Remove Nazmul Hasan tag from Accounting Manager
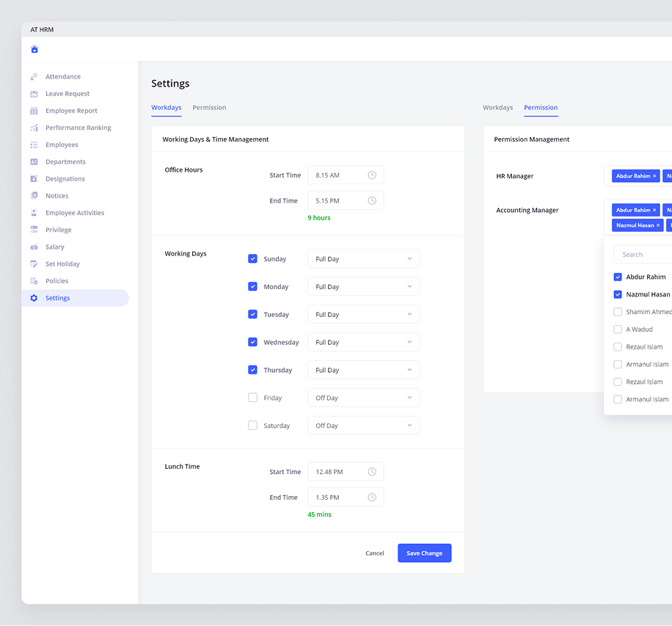 point(658,225)
